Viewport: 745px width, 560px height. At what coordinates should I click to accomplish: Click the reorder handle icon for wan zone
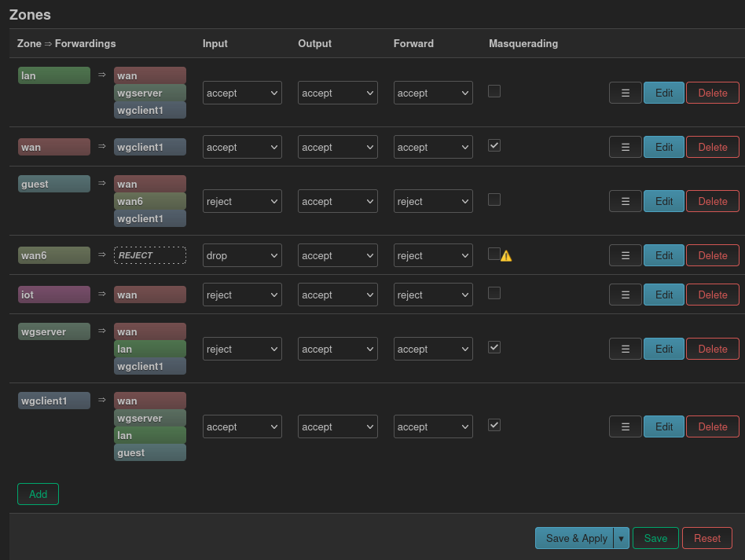tap(626, 147)
